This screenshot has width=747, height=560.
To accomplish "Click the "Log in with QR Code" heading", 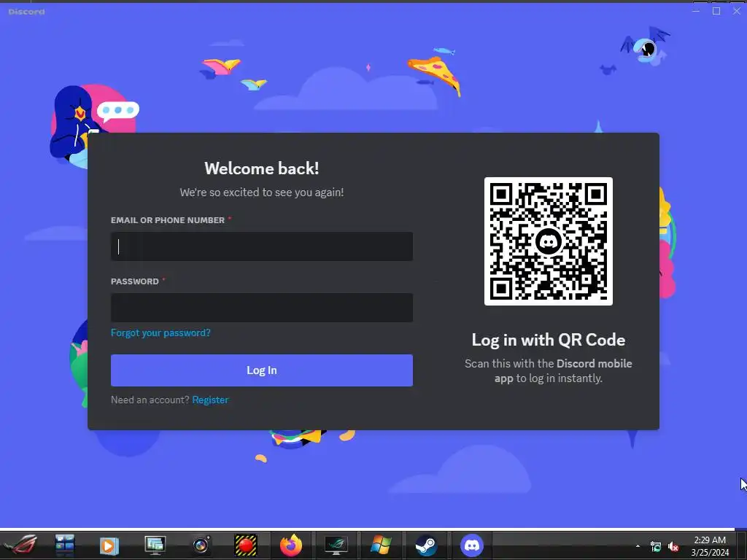I will pos(549,340).
